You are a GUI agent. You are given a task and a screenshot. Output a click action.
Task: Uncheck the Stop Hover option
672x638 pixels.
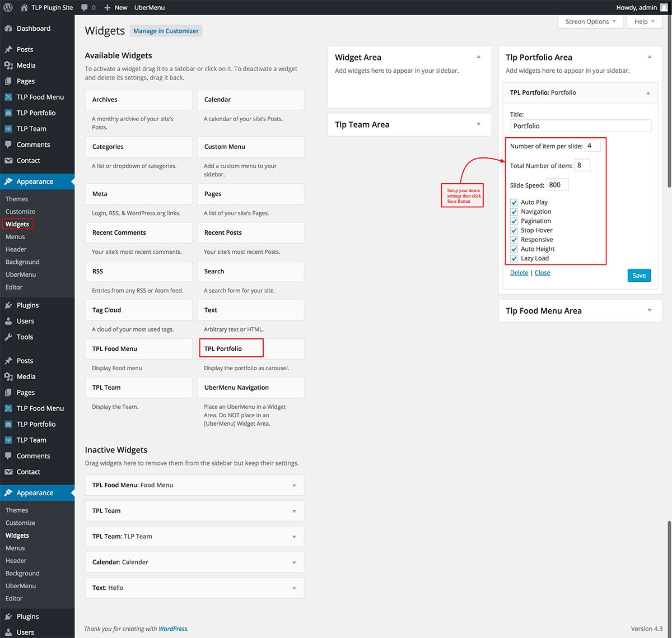coord(514,230)
